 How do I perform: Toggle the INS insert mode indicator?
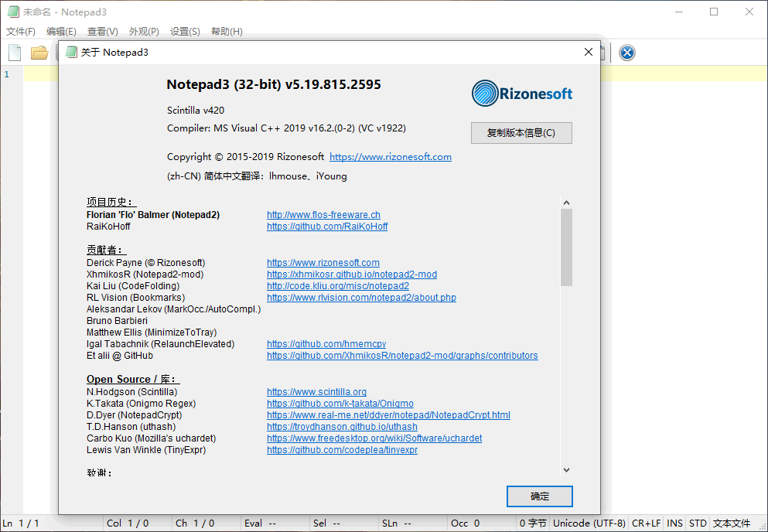tap(674, 523)
